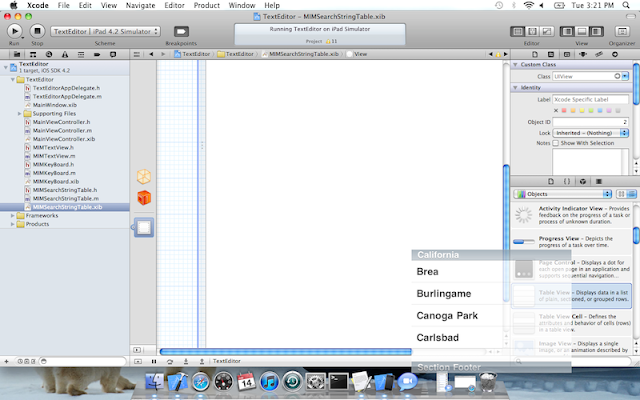The image size is (640, 400).
Task: Show the Log navigator
Action: (x=113, y=54)
